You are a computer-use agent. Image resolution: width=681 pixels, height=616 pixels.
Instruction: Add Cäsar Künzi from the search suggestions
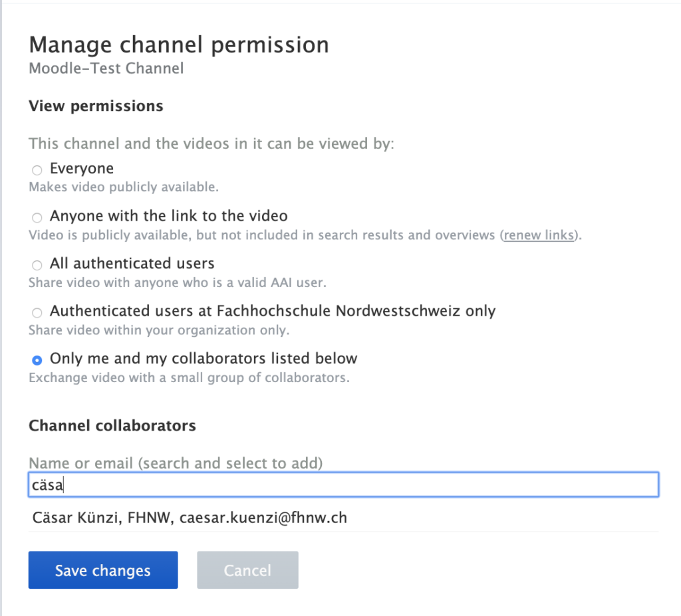coord(190,517)
